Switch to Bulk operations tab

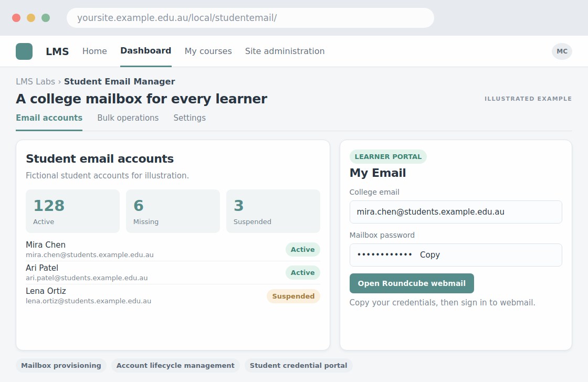click(x=128, y=118)
